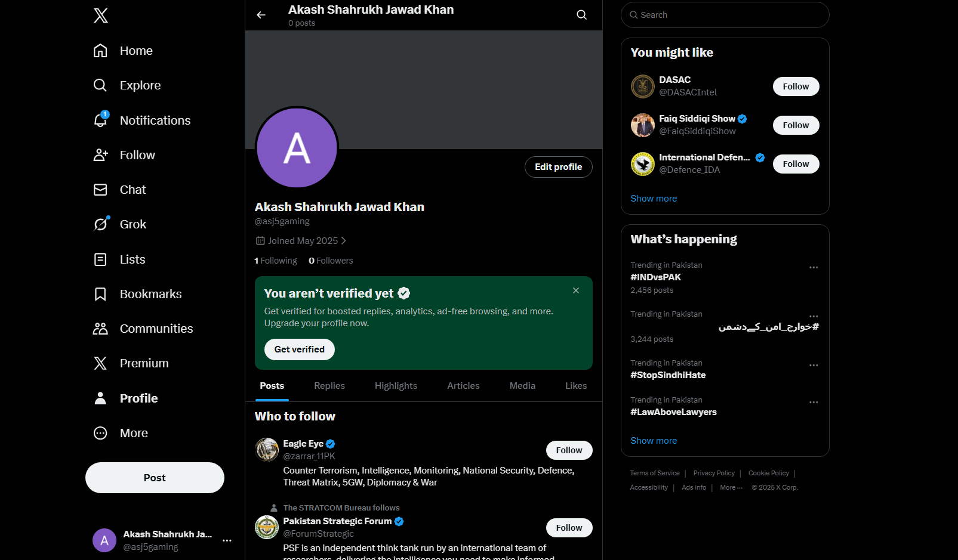Switch to the Media tab

(522, 386)
